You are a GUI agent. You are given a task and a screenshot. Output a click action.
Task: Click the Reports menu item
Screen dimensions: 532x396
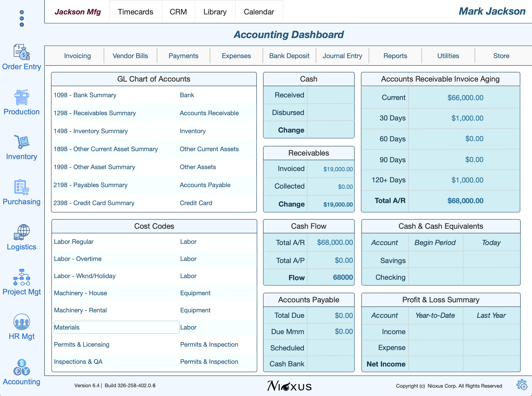point(395,56)
